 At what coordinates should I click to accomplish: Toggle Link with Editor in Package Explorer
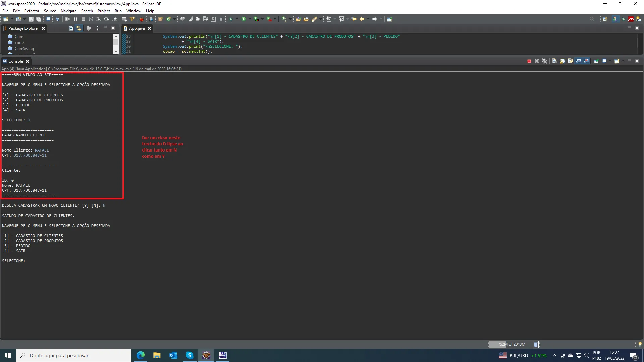pyautogui.click(x=78, y=28)
